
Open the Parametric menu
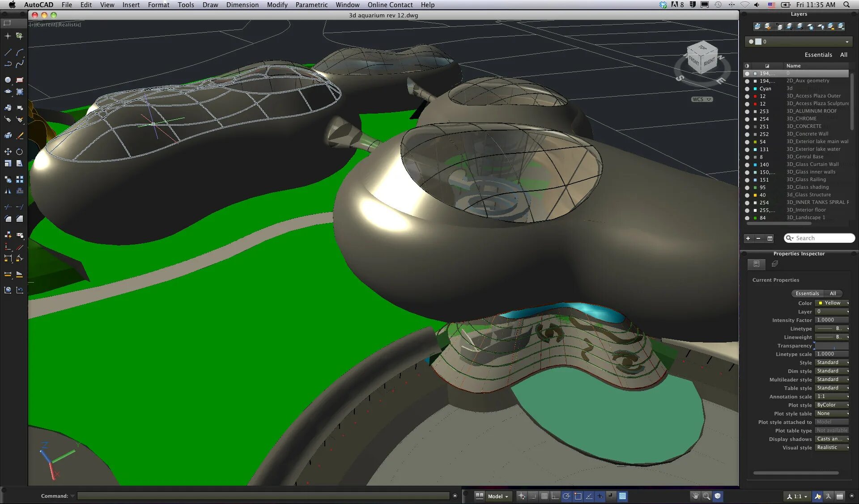tap(311, 5)
